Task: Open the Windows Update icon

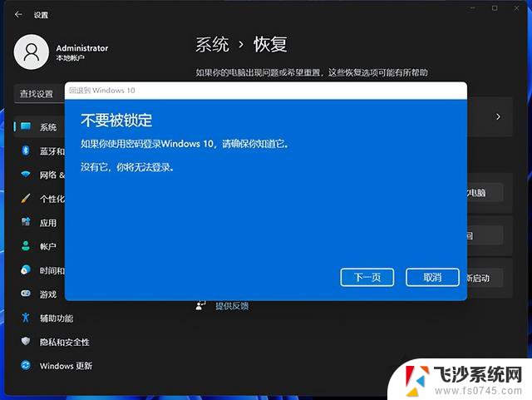Action: (x=26, y=365)
